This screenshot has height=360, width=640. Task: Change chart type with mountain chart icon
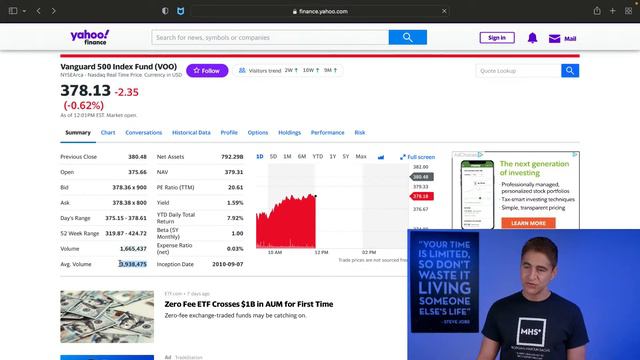381,157
